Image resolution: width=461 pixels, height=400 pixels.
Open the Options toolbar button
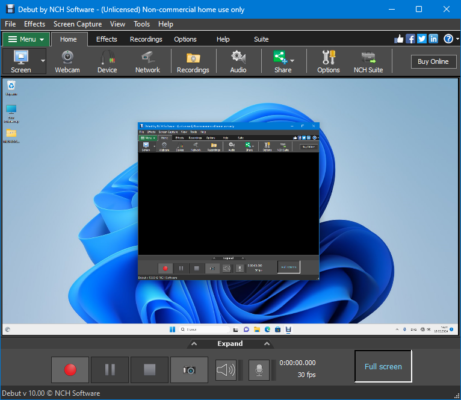click(328, 61)
